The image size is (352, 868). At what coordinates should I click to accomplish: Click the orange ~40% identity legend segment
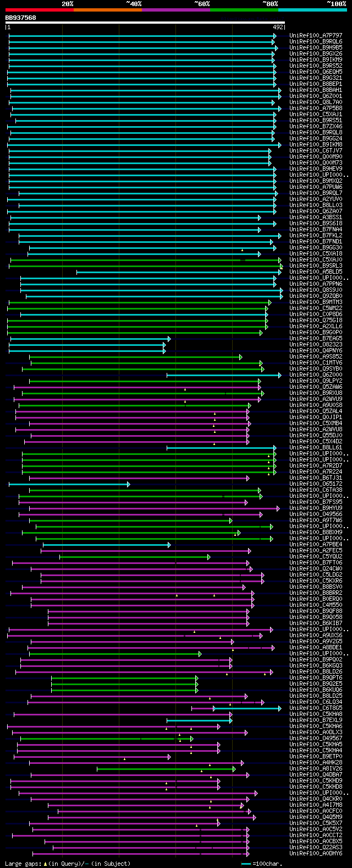click(x=108, y=10)
